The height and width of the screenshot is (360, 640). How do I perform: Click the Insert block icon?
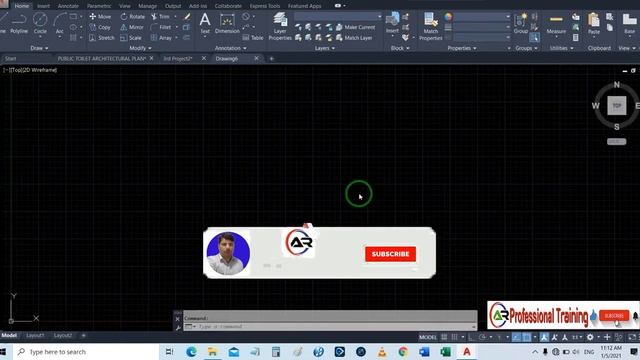coord(392,22)
